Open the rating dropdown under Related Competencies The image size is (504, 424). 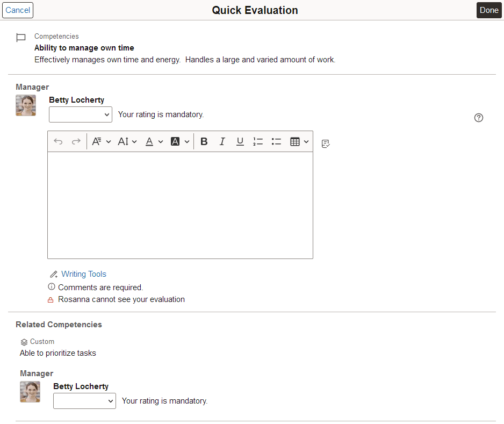click(84, 400)
